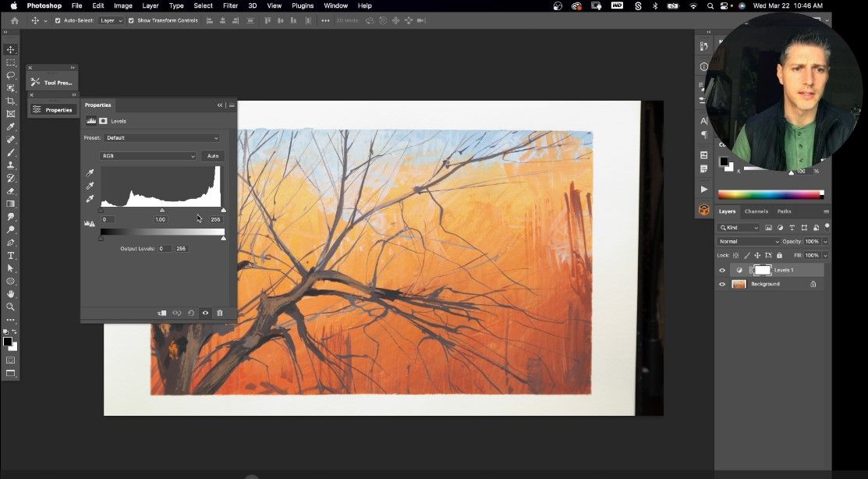The height and width of the screenshot is (479, 868).
Task: Click the rainbow color spectrum bar
Action: pos(771,194)
